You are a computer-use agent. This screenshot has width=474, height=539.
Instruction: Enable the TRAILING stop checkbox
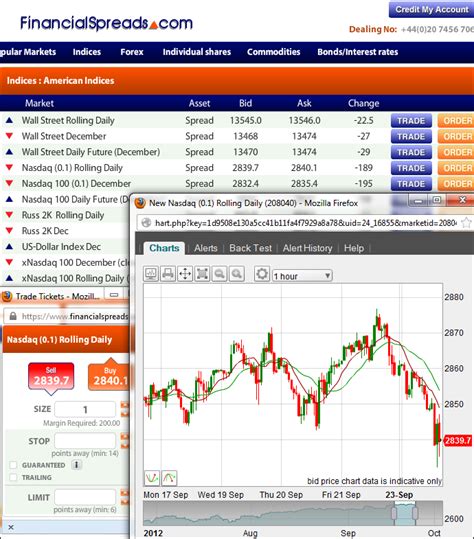tap(13, 477)
